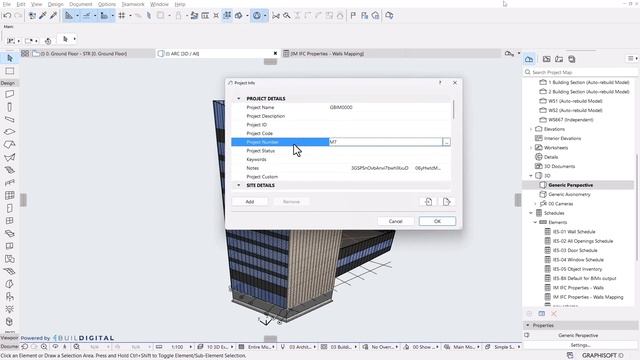Click the Navigator options menu icon
The width and height of the screenshot is (640, 360).
point(631,59)
